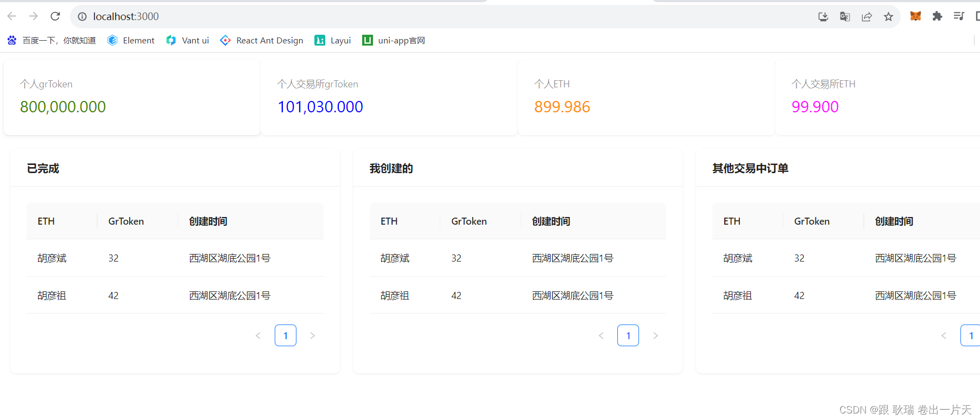Click the 已完成 card heading
This screenshot has height=420, width=980.
click(x=43, y=169)
